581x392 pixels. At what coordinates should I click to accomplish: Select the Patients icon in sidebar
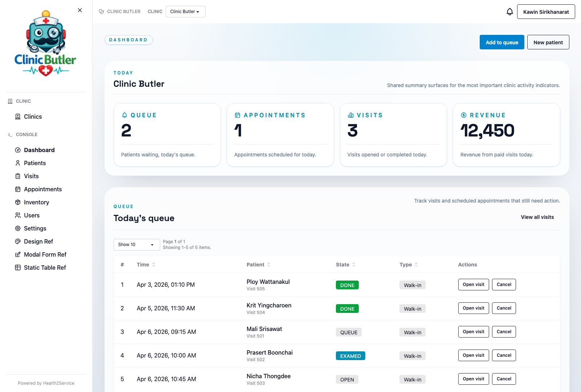[18, 163]
